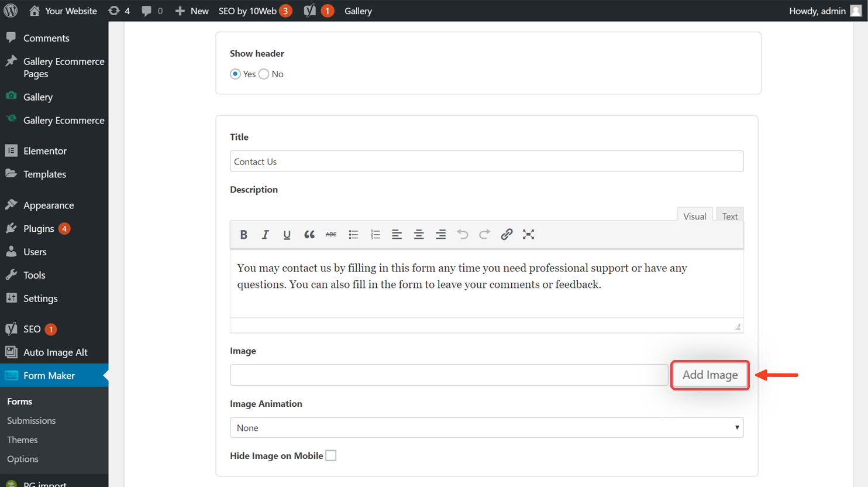Open SEO by 10Web admin bar item

coord(255,11)
